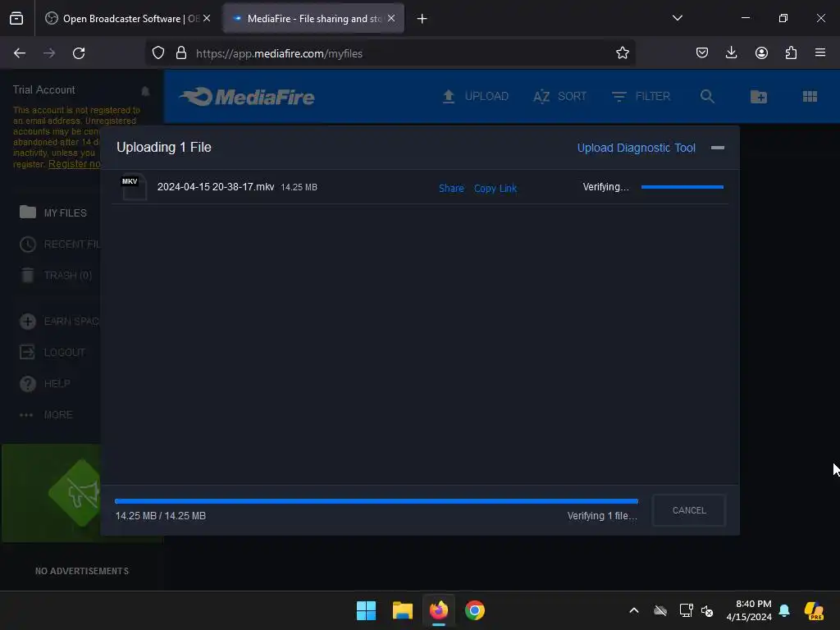Open Earn Space in sidebar
Viewport: 840px width, 630px height.
point(59,322)
